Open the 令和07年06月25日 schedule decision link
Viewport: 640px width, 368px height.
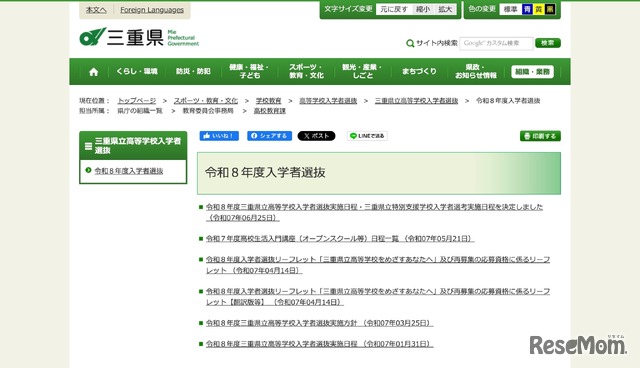(374, 212)
